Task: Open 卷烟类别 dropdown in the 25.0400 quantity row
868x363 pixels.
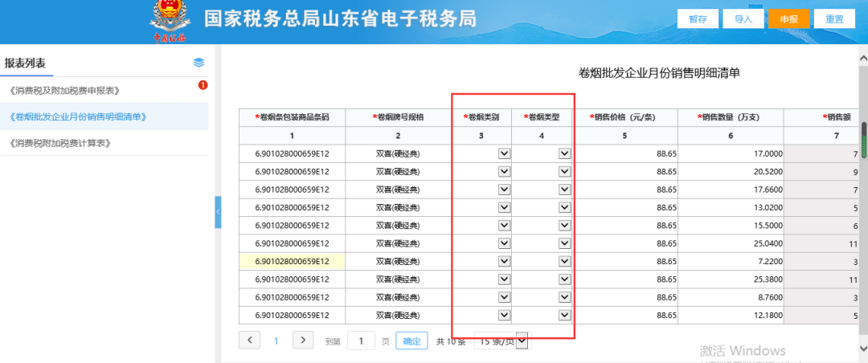Action: [504, 243]
